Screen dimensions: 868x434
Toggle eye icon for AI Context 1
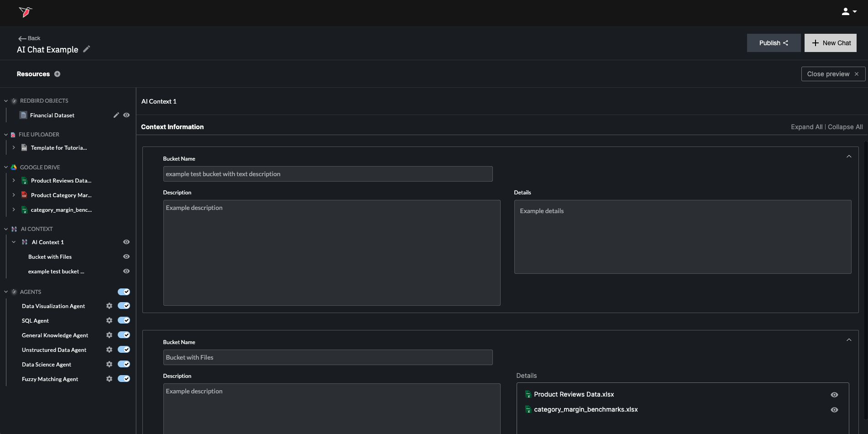point(126,242)
